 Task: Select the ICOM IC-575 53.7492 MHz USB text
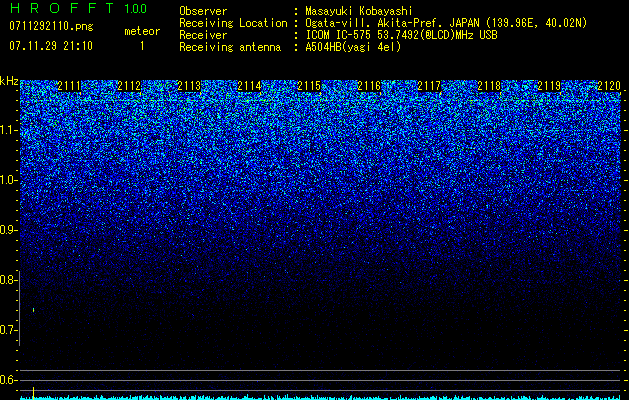click(401, 35)
